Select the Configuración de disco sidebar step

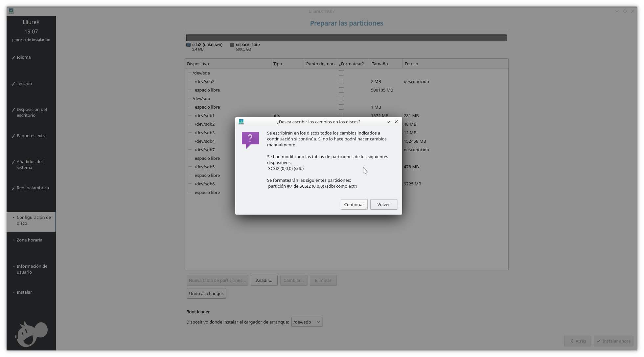coord(34,220)
